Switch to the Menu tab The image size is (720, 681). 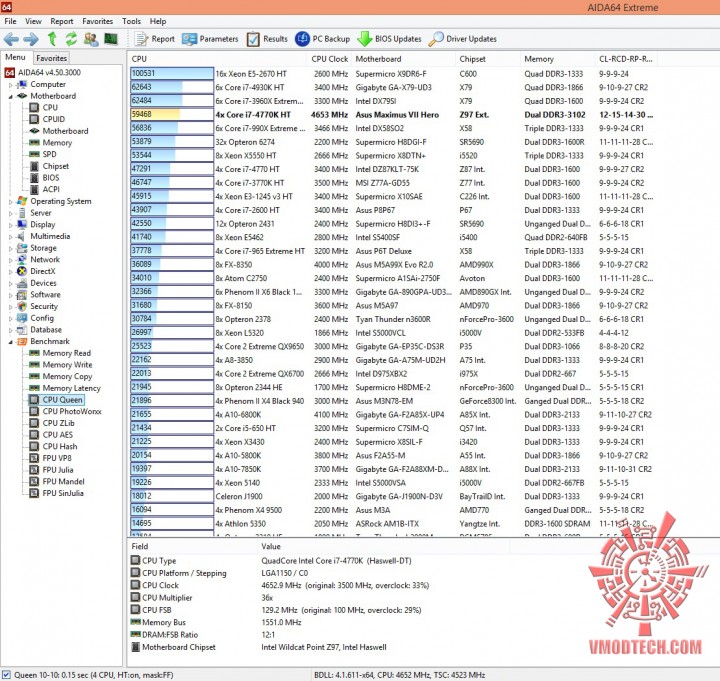coord(15,57)
